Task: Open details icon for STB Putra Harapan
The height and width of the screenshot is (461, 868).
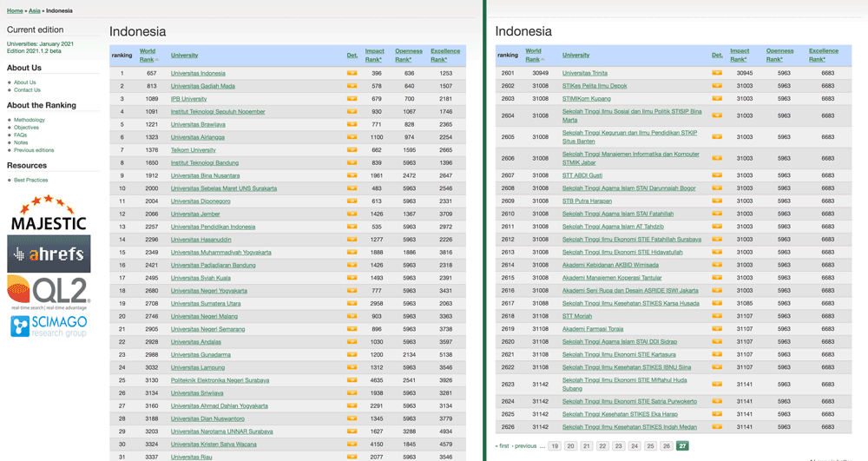Action: (717, 201)
